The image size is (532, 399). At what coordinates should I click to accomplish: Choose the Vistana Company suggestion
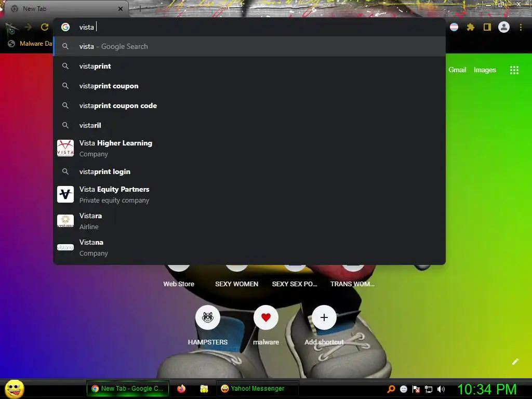(249, 247)
